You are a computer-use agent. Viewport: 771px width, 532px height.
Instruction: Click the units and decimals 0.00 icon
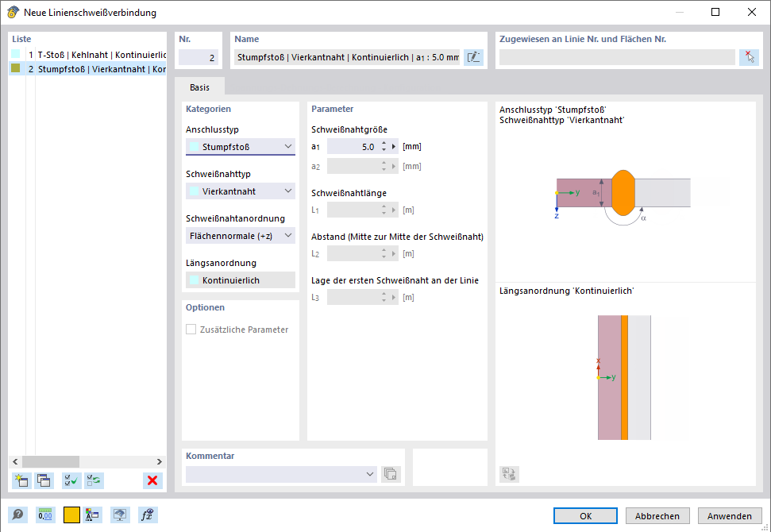(46, 515)
